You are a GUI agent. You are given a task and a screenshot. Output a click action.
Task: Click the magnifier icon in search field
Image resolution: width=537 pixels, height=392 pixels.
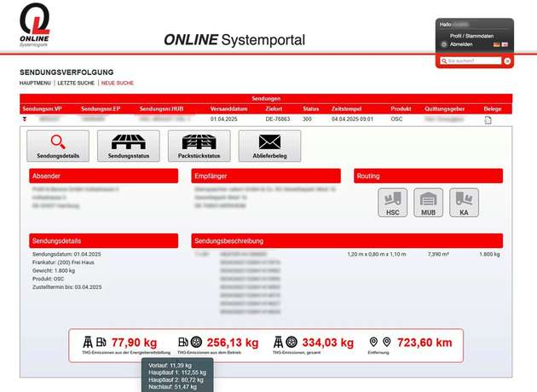444,61
